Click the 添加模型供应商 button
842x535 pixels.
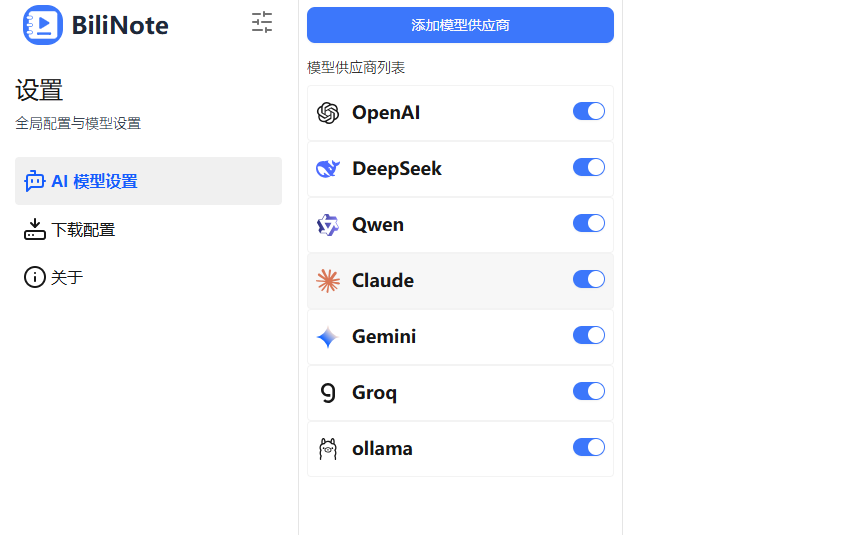[460, 25]
